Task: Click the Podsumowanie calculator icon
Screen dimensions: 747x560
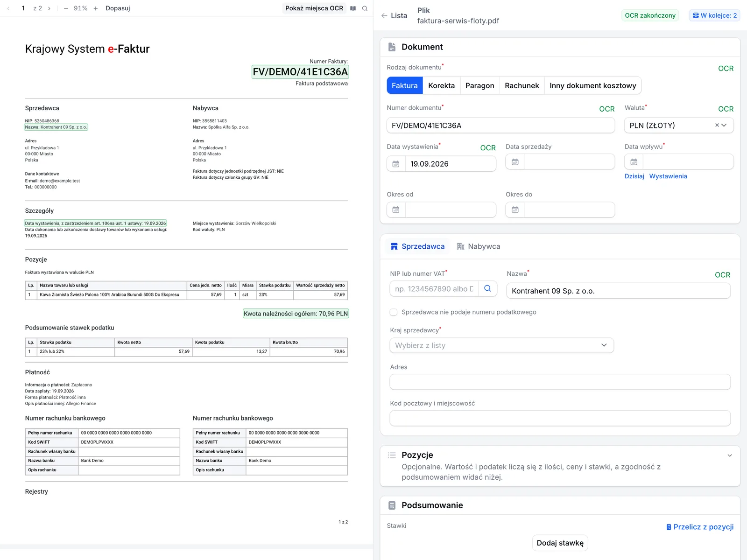Action: point(392,505)
